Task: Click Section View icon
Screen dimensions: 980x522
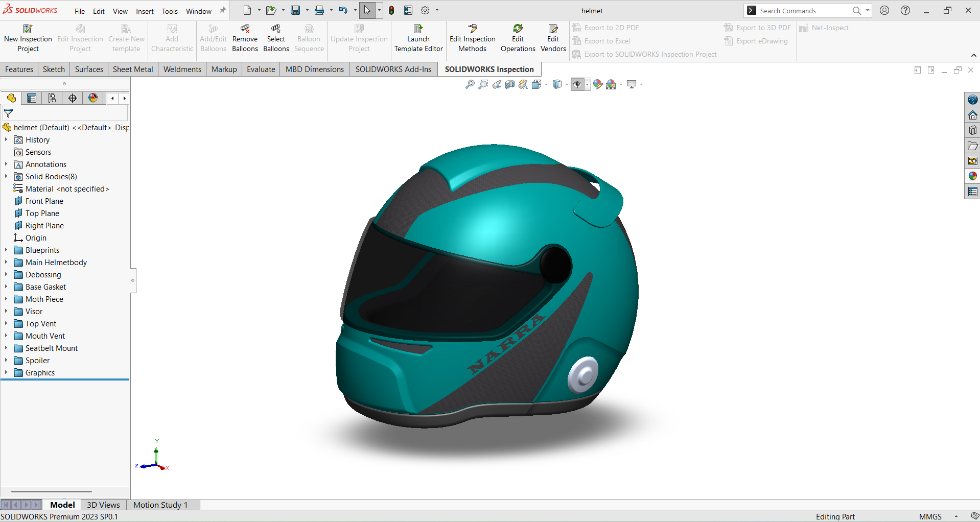Action: [510, 84]
